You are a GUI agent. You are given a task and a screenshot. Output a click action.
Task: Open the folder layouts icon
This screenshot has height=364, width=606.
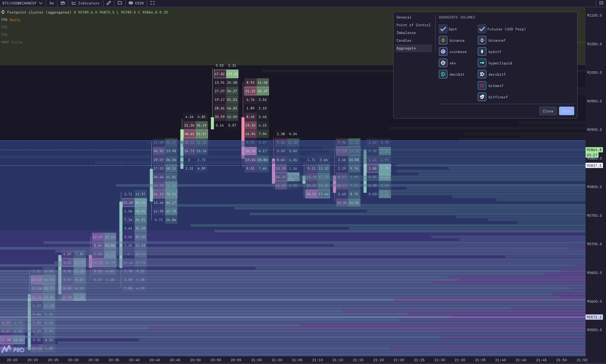(x=120, y=3)
